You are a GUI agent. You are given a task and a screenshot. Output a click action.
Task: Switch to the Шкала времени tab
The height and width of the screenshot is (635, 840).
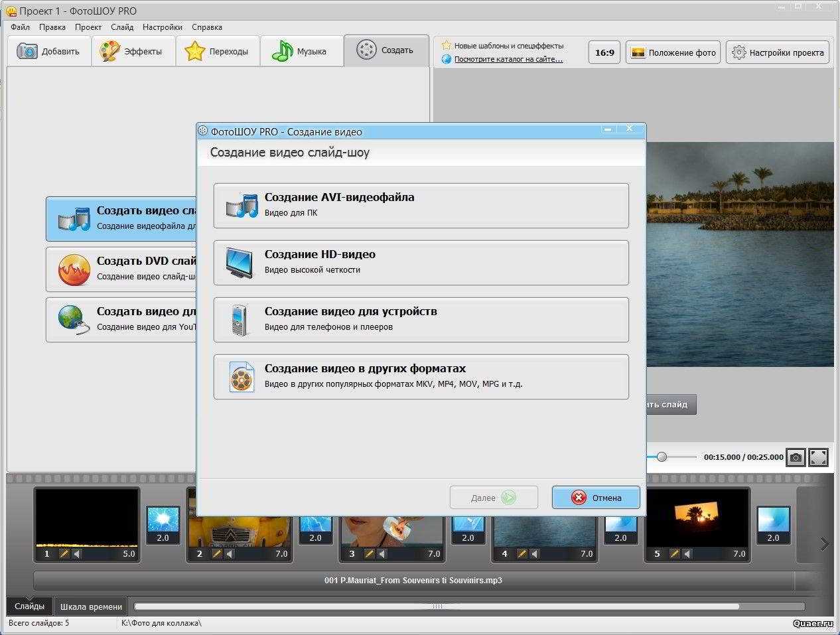[91, 606]
